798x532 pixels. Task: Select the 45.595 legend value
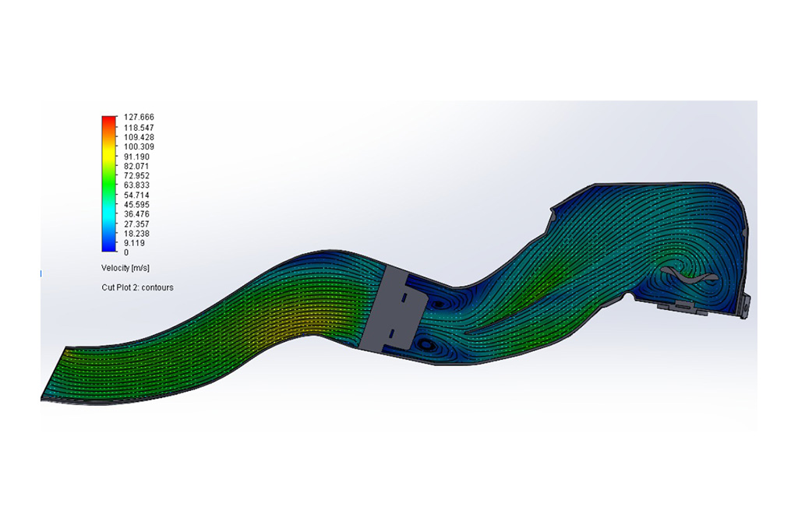[x=137, y=204]
